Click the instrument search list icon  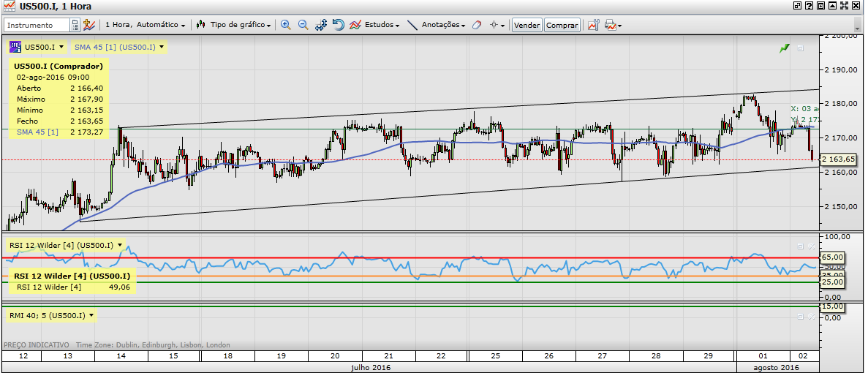(75, 25)
